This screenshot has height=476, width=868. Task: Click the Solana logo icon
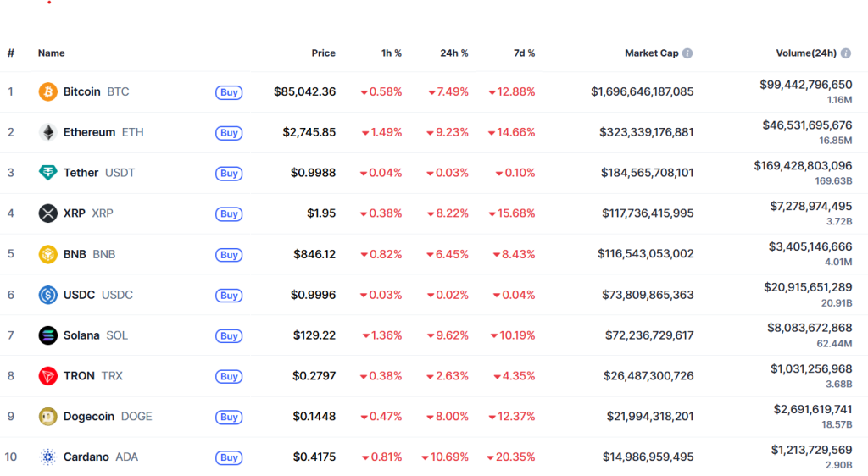click(x=48, y=335)
